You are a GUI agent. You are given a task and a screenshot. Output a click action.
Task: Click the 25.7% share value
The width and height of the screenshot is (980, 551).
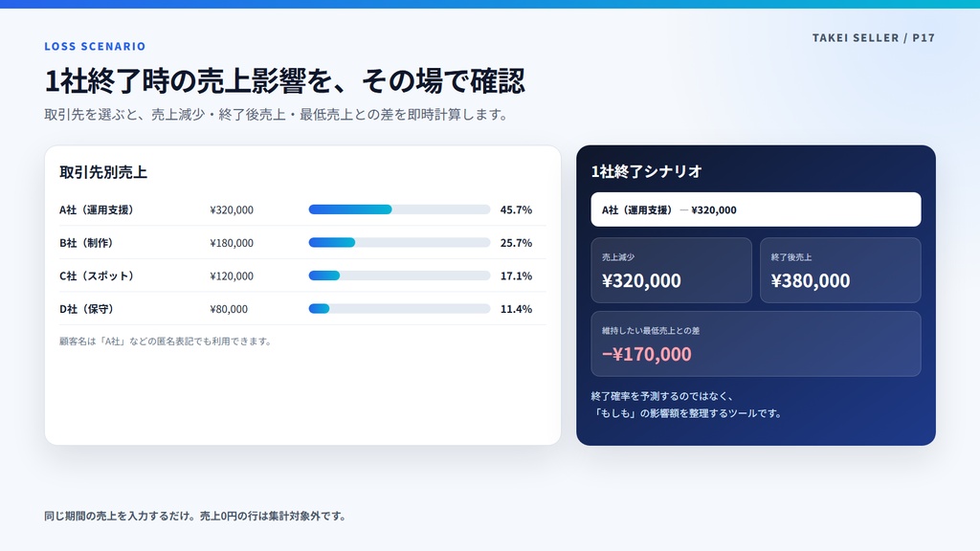(516, 243)
